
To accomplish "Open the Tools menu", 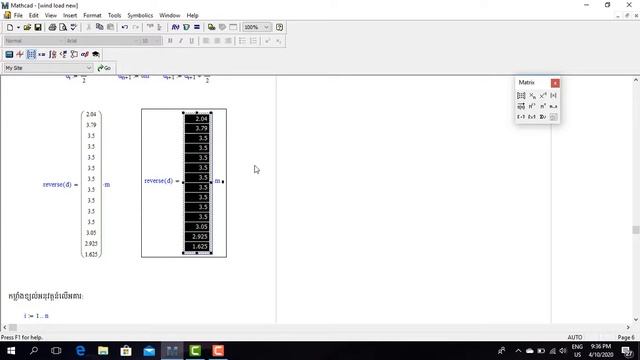I will (x=114, y=16).
